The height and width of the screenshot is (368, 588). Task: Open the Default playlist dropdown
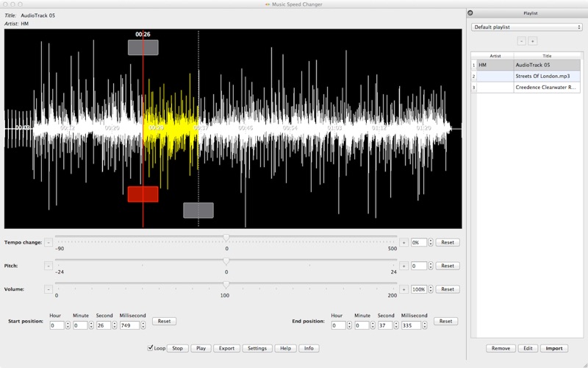click(526, 26)
